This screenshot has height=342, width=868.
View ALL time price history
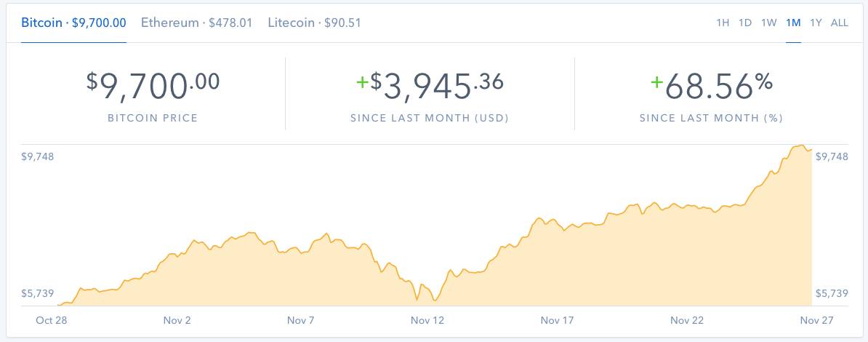coord(840,23)
